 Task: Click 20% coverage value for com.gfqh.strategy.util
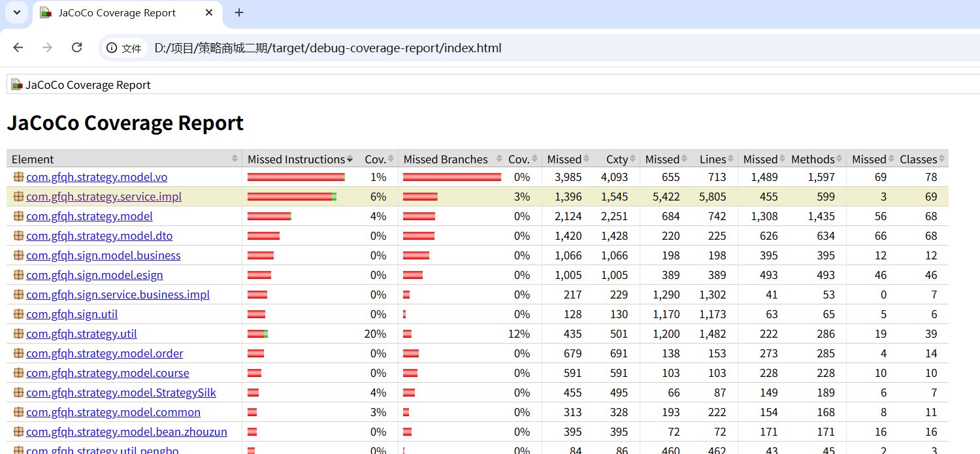pos(375,334)
